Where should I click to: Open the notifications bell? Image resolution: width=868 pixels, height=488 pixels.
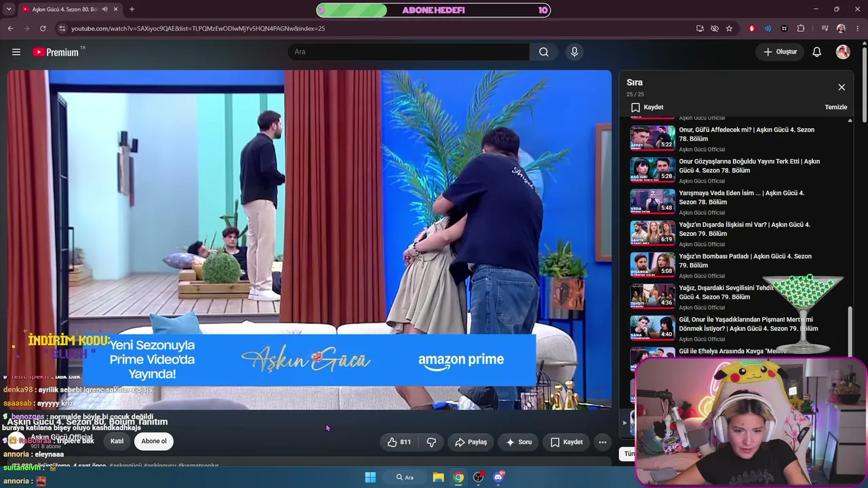[817, 52]
